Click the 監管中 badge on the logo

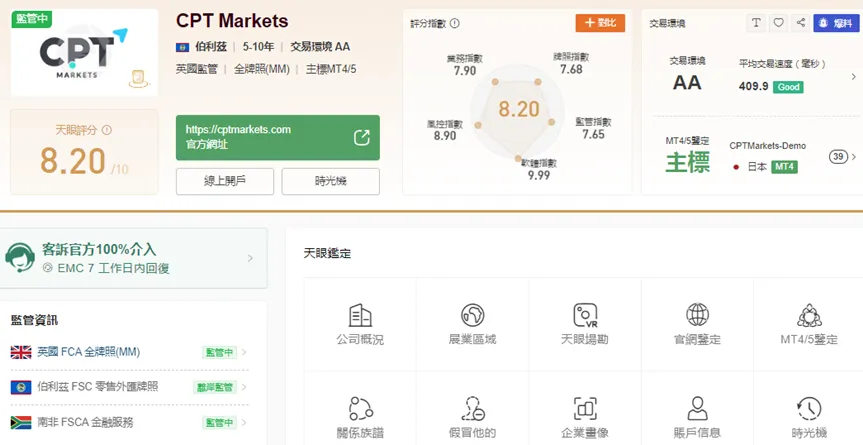[x=31, y=18]
